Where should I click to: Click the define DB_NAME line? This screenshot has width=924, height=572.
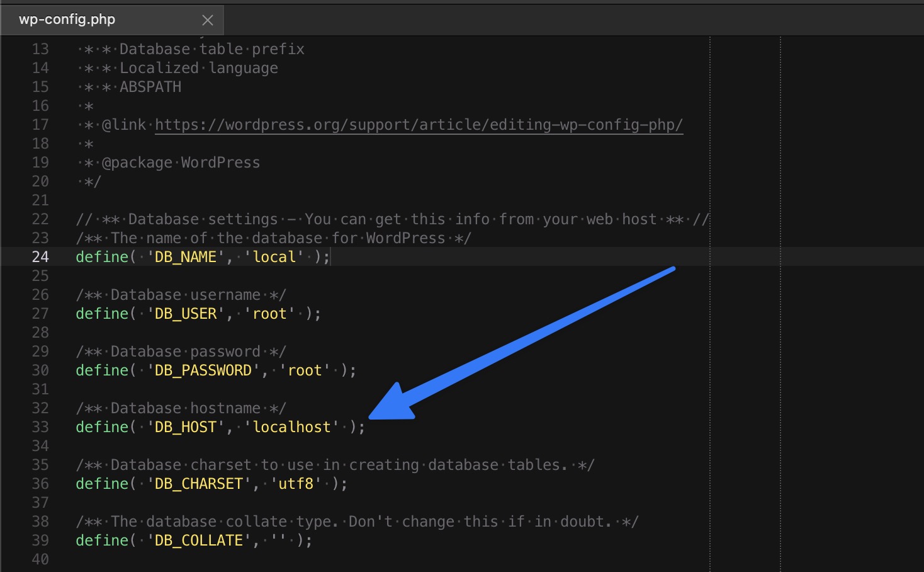[x=203, y=257]
